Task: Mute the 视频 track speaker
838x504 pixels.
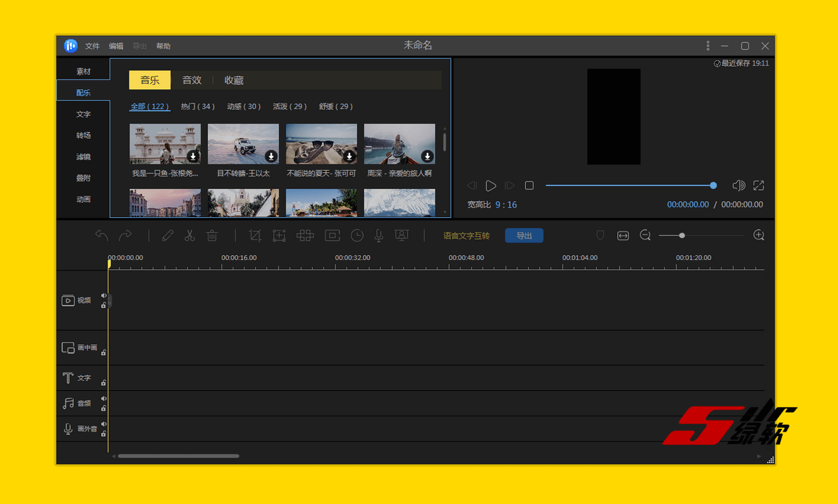Action: point(103,296)
